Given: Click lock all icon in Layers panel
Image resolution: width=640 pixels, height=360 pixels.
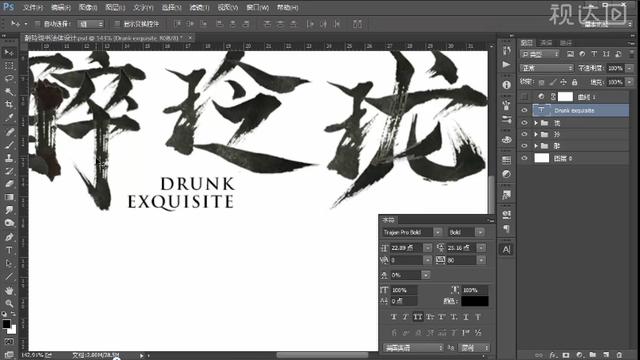Looking at the screenshot, I should 575,82.
